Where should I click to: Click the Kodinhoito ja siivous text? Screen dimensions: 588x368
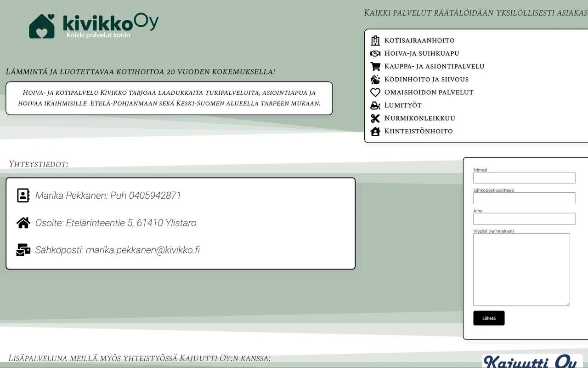426,79
